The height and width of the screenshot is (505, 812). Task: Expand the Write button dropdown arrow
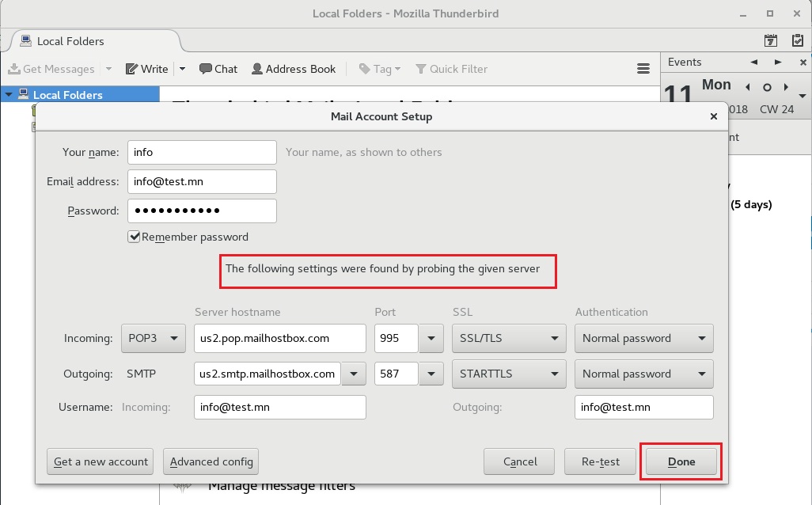coord(182,69)
